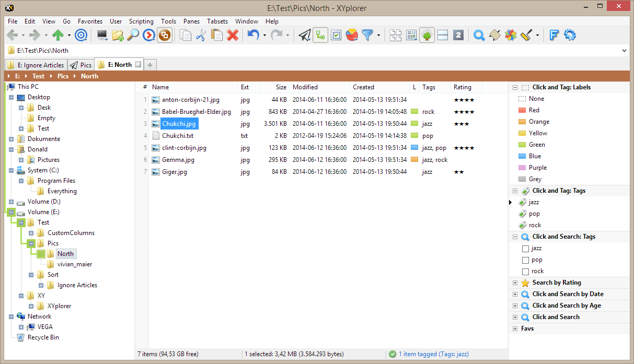
Task: Toggle Show Tree button with tree picture
Action: (427, 35)
